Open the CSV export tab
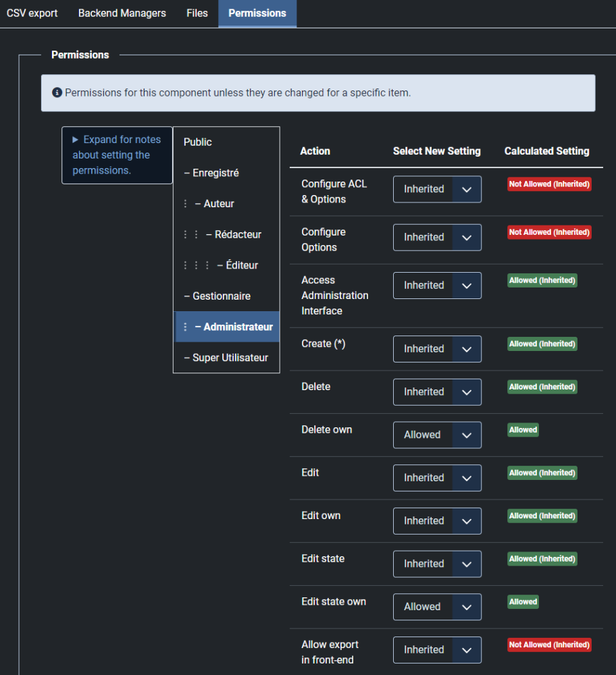This screenshot has width=616, height=675. tap(32, 13)
